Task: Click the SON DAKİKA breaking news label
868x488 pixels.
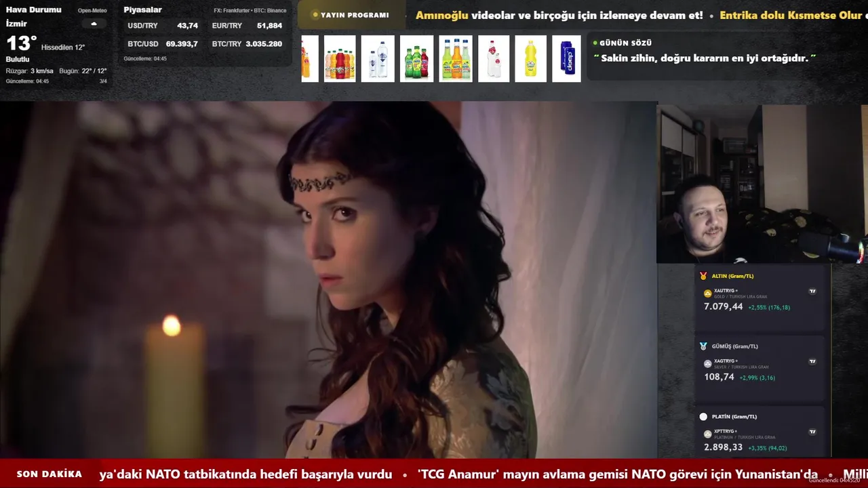Action: 50,474
